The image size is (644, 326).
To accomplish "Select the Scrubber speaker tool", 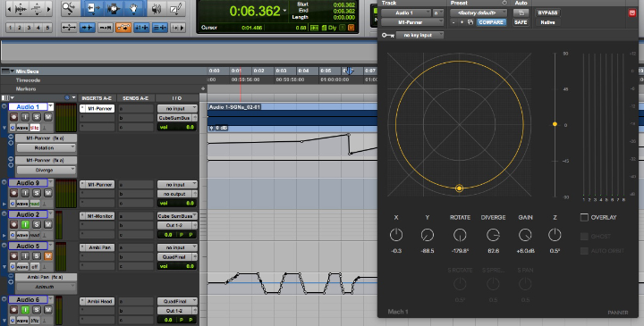I will click(157, 8).
